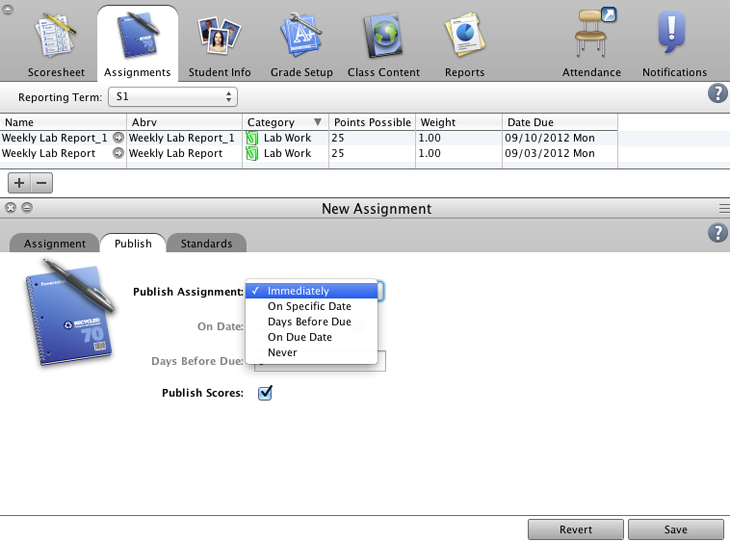Open the Reports section
The width and height of the screenshot is (730, 542).
coord(464,43)
